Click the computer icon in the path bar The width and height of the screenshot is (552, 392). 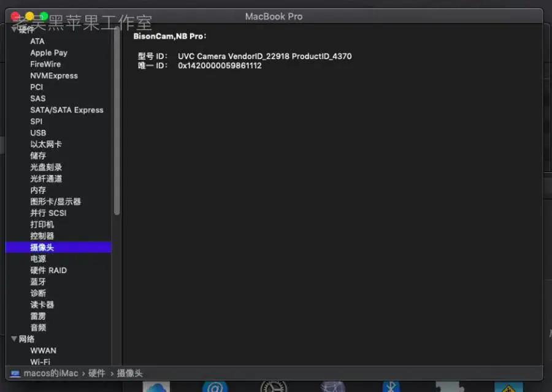pos(15,374)
